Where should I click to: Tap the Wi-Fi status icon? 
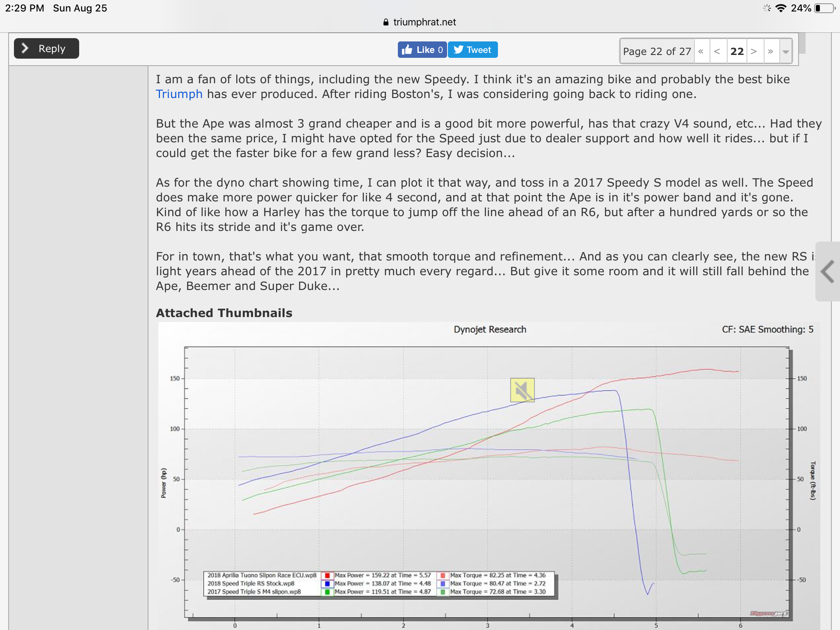(781, 8)
